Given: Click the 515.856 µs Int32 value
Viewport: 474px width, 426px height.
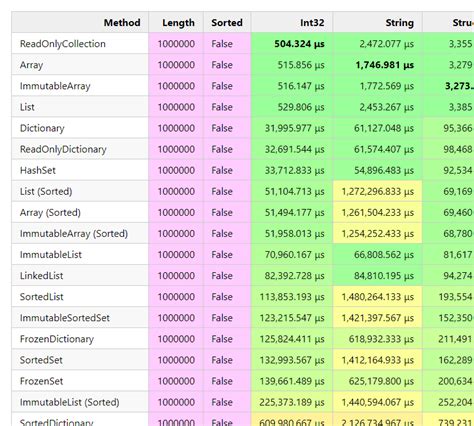Looking at the screenshot, I should (x=301, y=65).
